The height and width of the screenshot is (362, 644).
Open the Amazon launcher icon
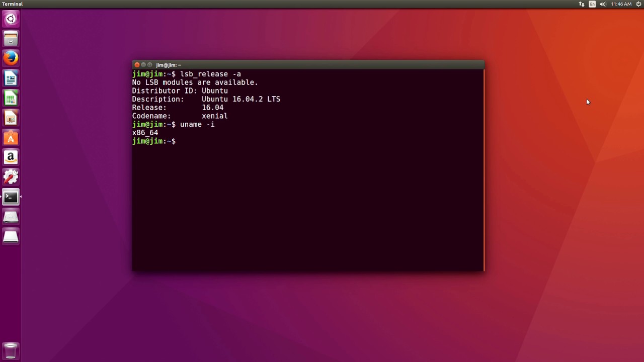11,157
